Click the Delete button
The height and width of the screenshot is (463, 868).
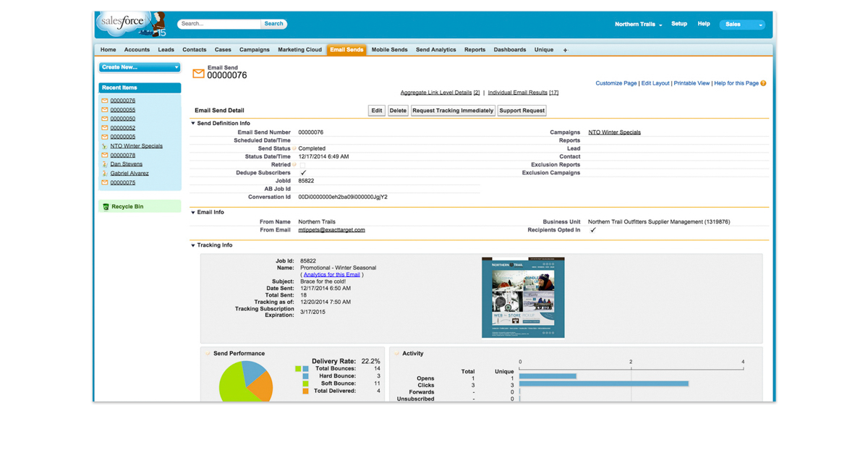[398, 111]
